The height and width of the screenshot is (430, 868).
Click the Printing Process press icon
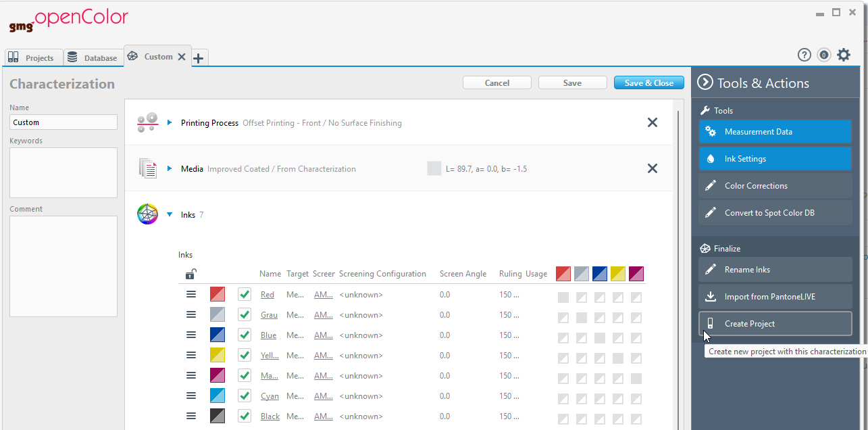tap(147, 122)
